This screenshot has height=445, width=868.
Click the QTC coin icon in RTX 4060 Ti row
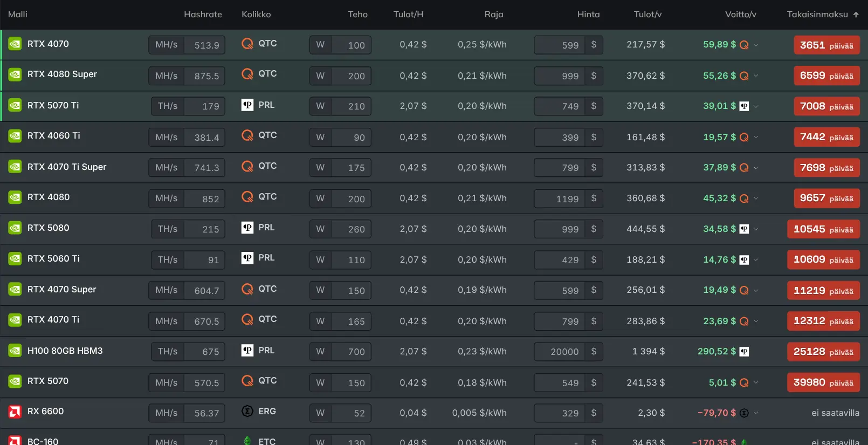point(247,135)
